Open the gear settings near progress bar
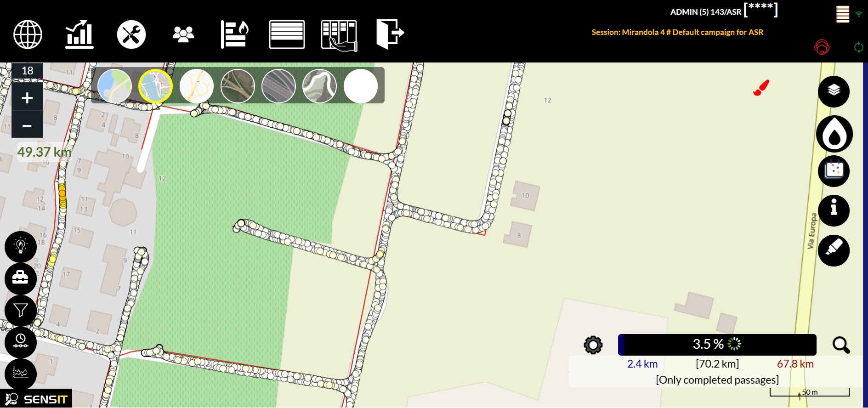 pos(593,345)
